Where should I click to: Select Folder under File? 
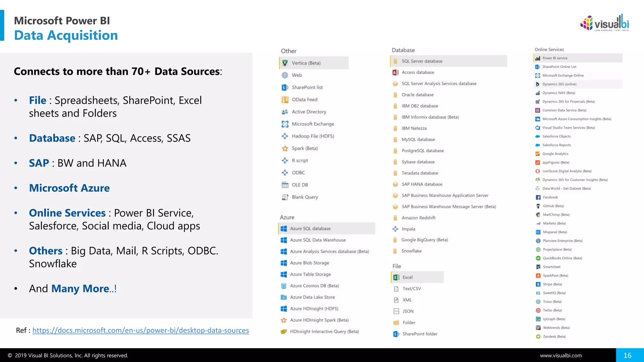[405, 323]
